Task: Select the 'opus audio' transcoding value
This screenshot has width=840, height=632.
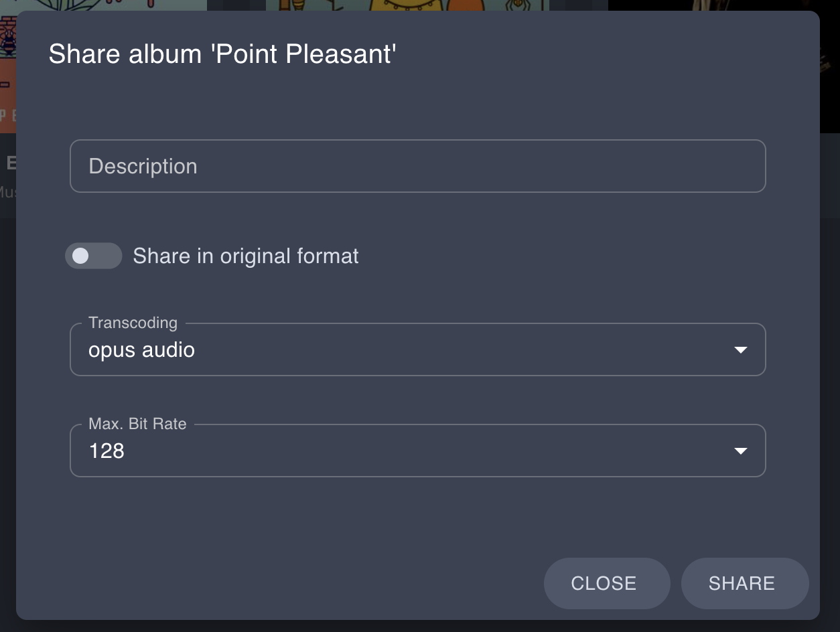Action: coord(142,349)
